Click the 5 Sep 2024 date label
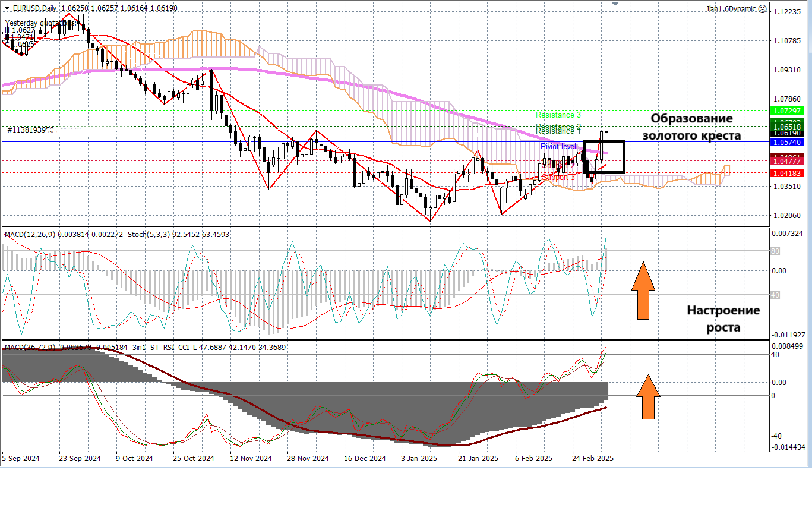Screen dimensions: 812x511 [21, 459]
